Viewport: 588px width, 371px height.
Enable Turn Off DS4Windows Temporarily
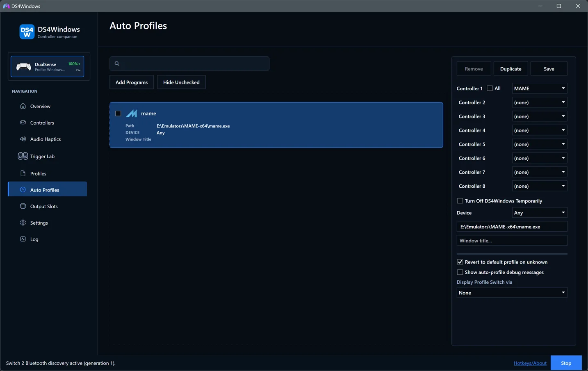460,201
